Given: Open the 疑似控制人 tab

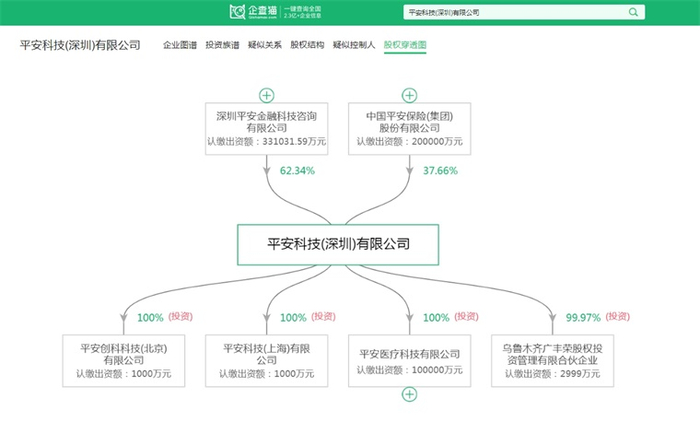Looking at the screenshot, I should pos(354,45).
